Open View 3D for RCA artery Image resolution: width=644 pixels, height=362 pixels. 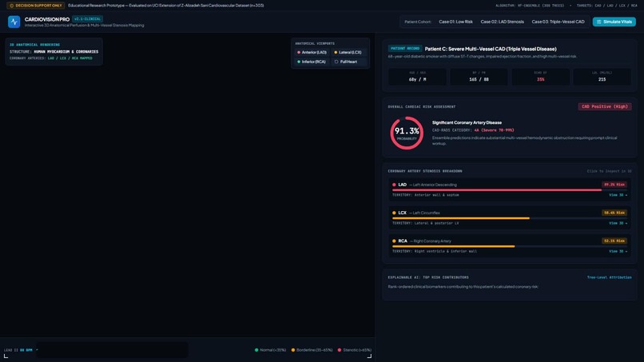point(618,251)
